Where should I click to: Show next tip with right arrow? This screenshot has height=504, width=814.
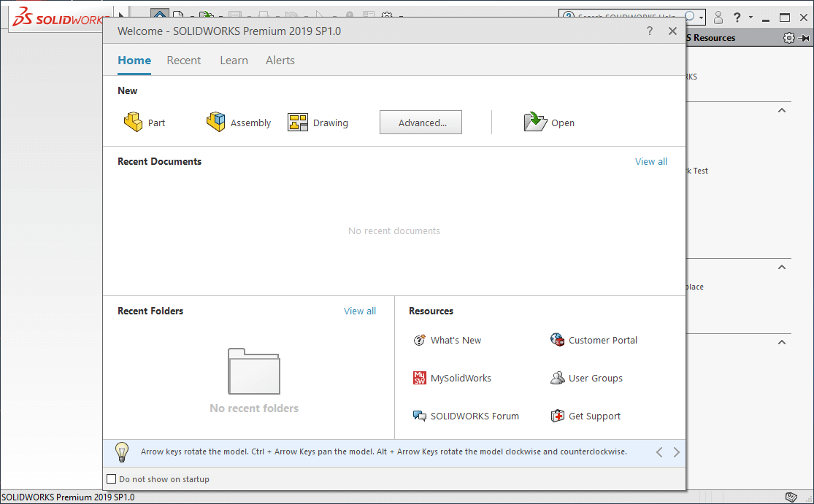pyautogui.click(x=677, y=452)
